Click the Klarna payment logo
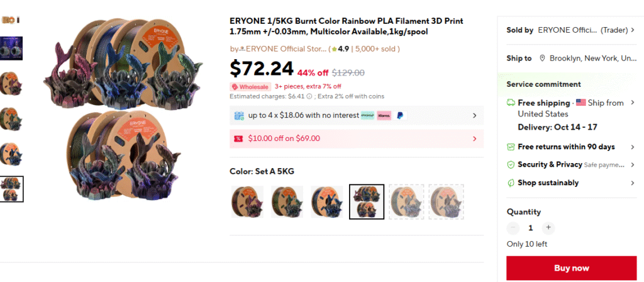This screenshot has width=644, height=282. [x=384, y=116]
